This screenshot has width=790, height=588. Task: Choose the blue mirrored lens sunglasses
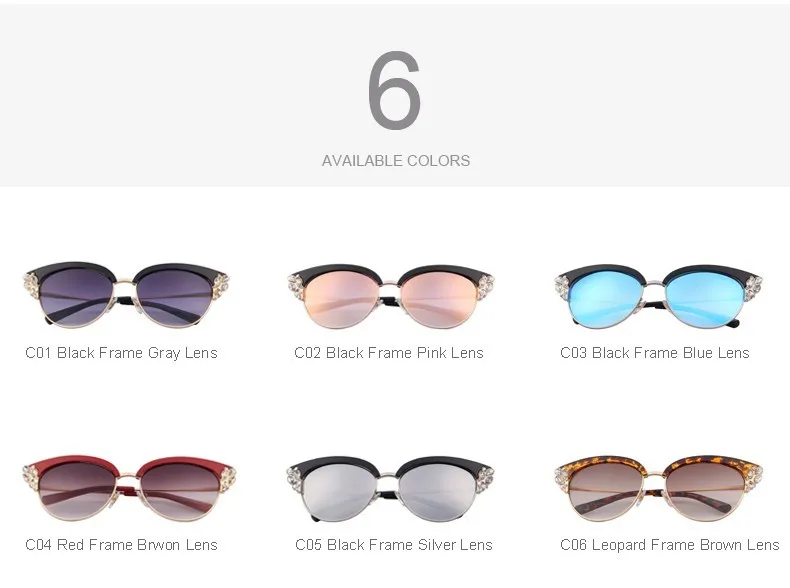pyautogui.click(x=658, y=296)
